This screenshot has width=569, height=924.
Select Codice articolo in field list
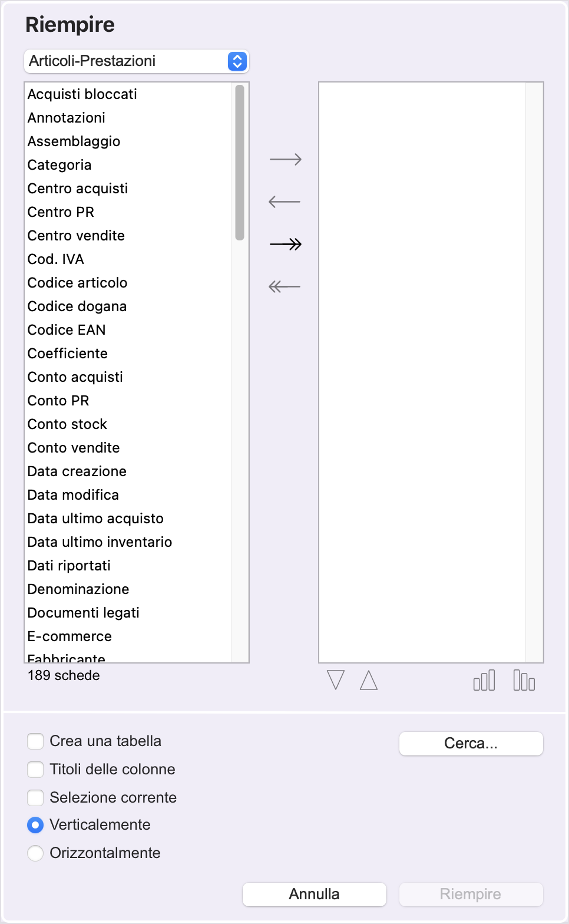point(77,283)
